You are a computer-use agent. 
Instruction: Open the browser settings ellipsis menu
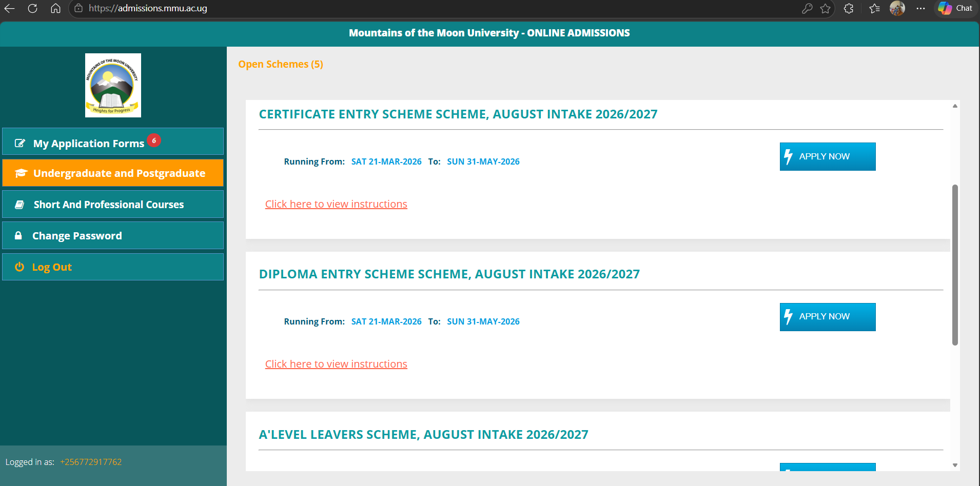[920, 8]
